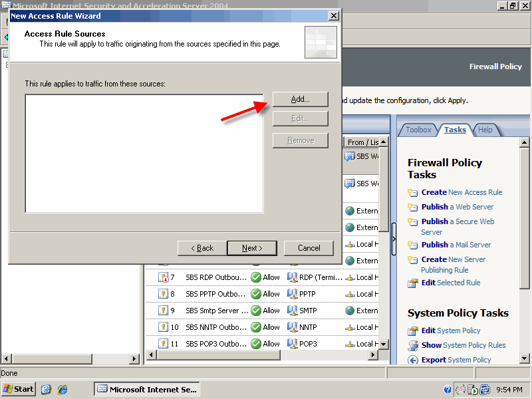This screenshot has width=532, height=399.
Task: Select the SBS RDP Outbou... rule name
Action: click(216, 277)
